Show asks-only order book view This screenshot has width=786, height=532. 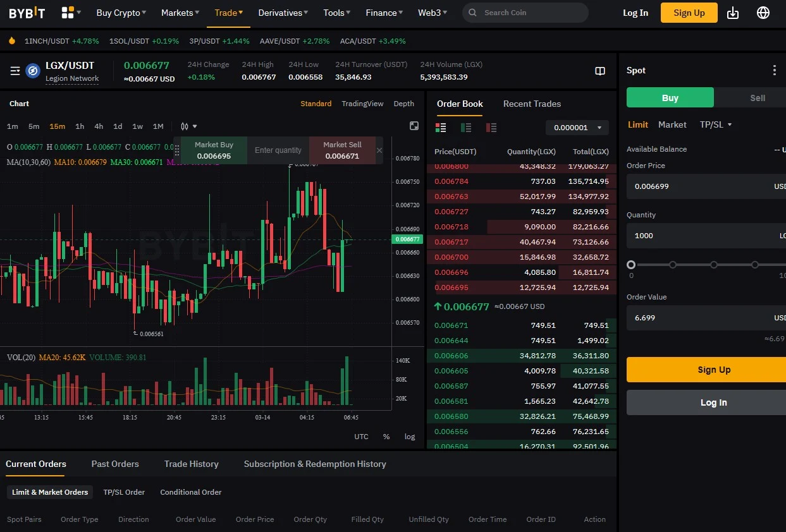click(491, 128)
